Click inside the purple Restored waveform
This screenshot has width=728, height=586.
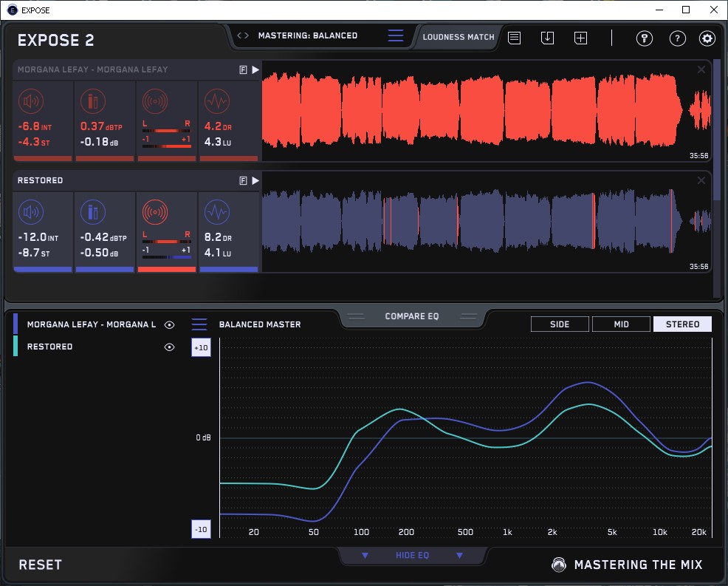[486, 221]
